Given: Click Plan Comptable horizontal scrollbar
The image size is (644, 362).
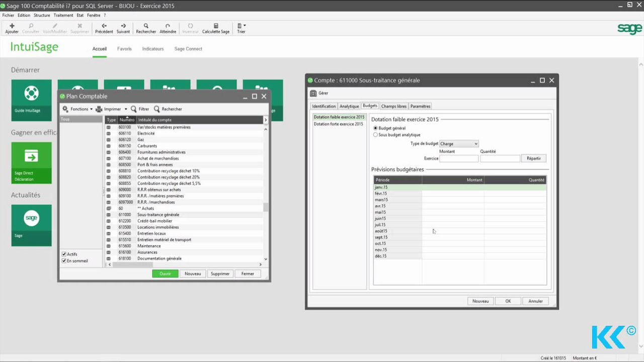Looking at the screenshot, I should 185,264.
